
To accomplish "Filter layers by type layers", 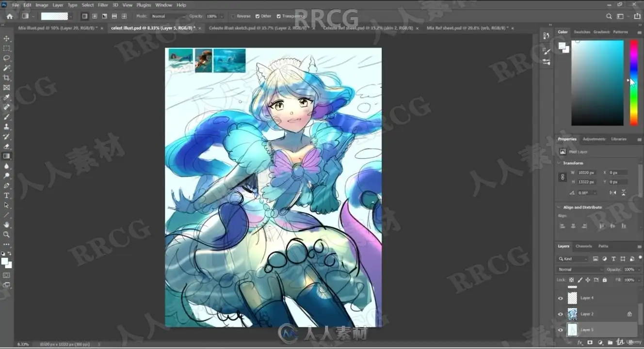I will [613, 259].
